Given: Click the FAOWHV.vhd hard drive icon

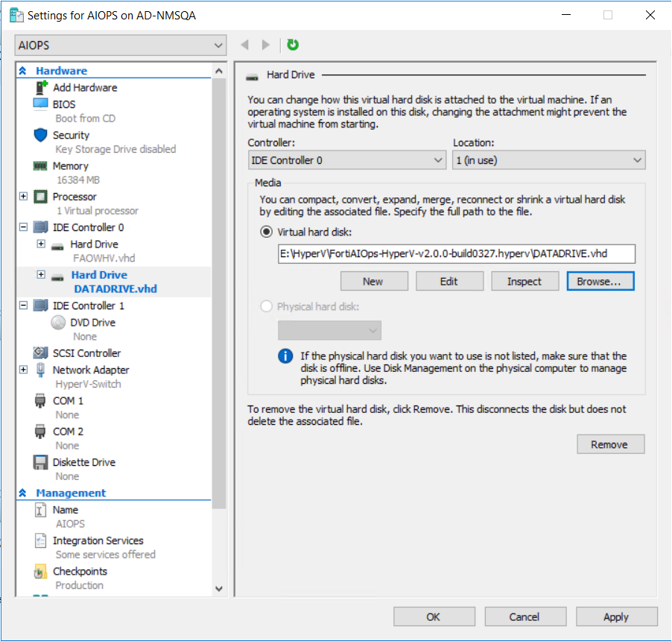Looking at the screenshot, I should tap(57, 247).
